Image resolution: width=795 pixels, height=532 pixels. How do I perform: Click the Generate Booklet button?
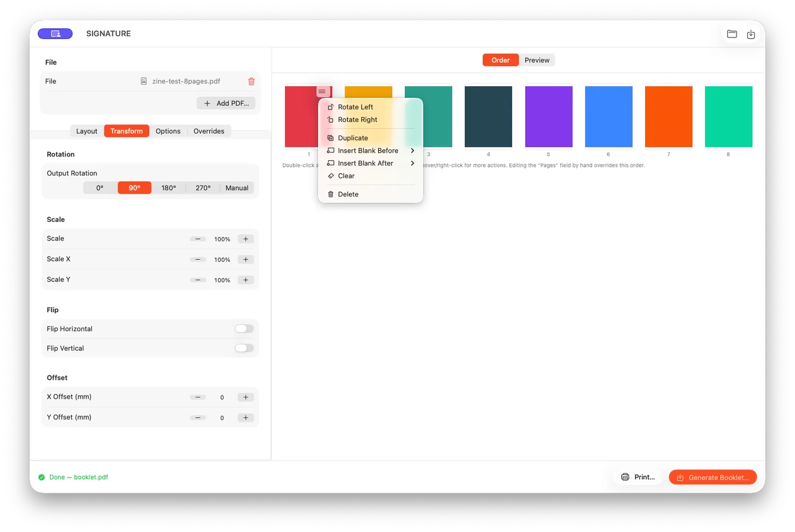[713, 477]
